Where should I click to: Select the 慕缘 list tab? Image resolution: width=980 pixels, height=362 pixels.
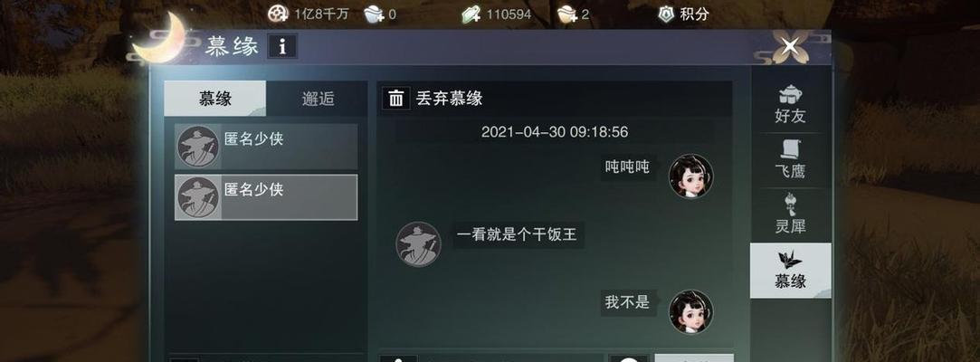click(215, 98)
